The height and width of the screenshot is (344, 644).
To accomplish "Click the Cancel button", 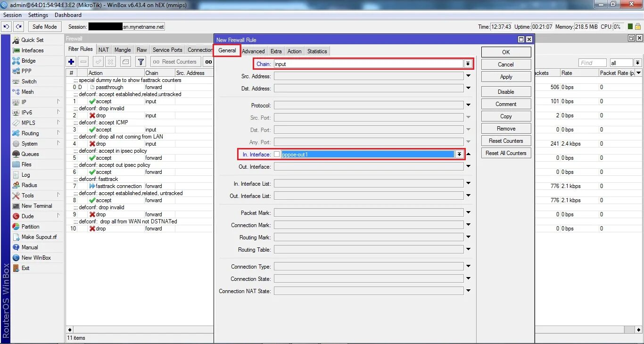I will pos(506,65).
